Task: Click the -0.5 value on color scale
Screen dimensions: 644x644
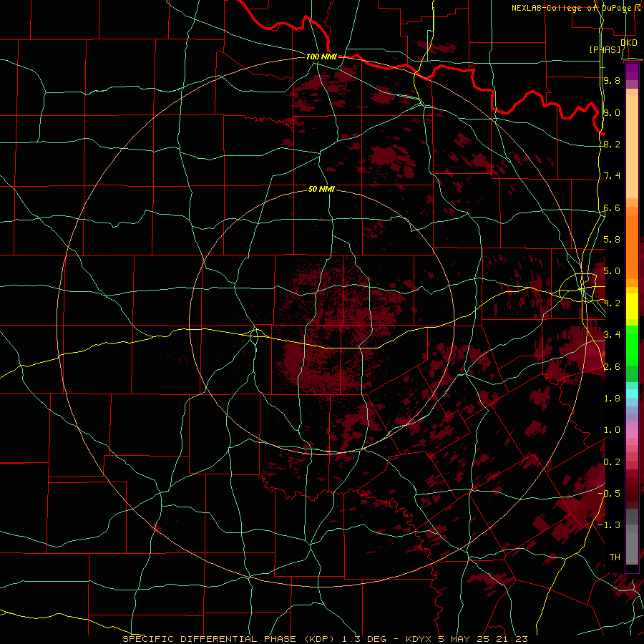Action: (609, 493)
